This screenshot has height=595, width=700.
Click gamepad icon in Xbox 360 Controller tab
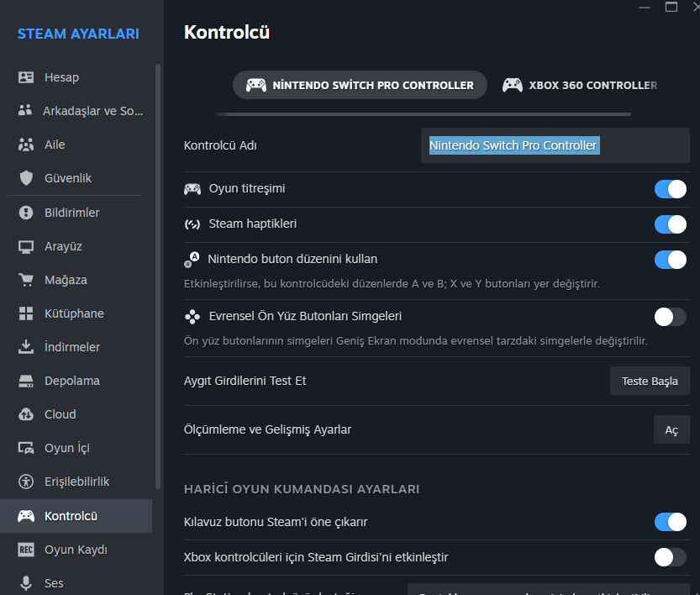[513, 85]
